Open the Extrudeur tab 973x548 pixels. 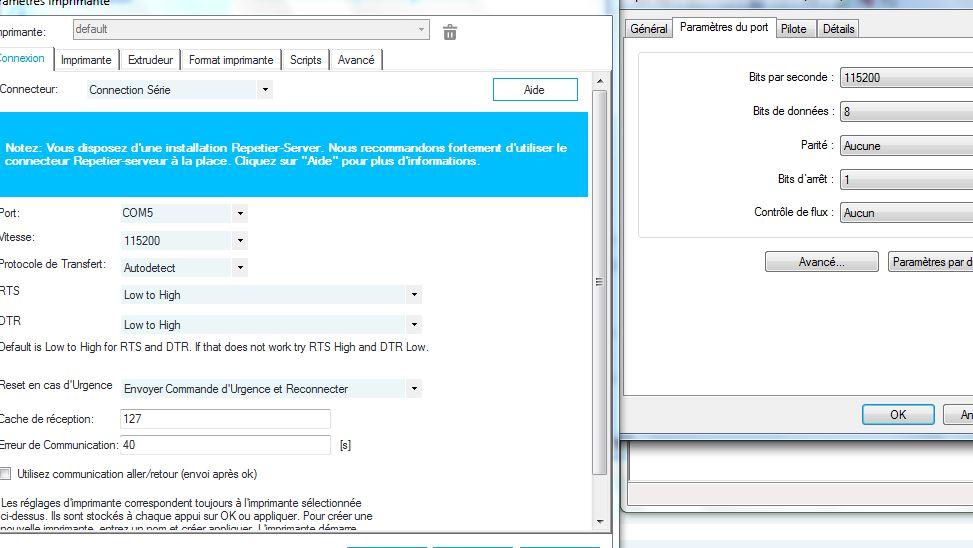(x=150, y=60)
